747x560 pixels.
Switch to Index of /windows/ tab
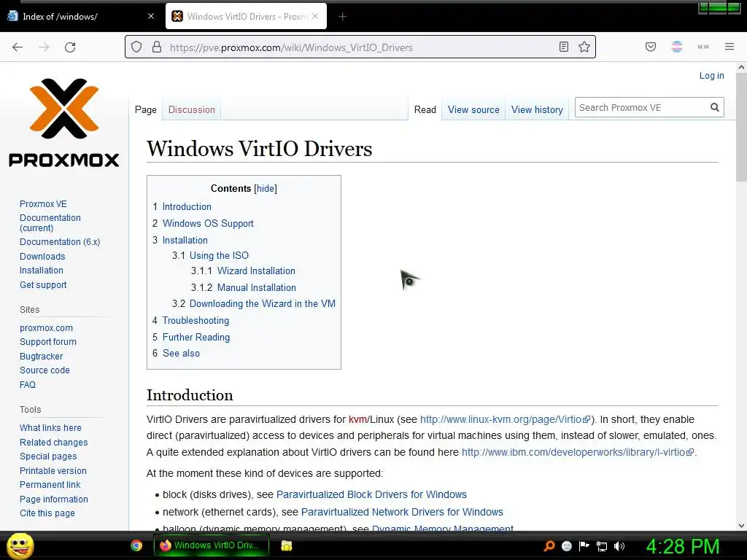pos(81,16)
